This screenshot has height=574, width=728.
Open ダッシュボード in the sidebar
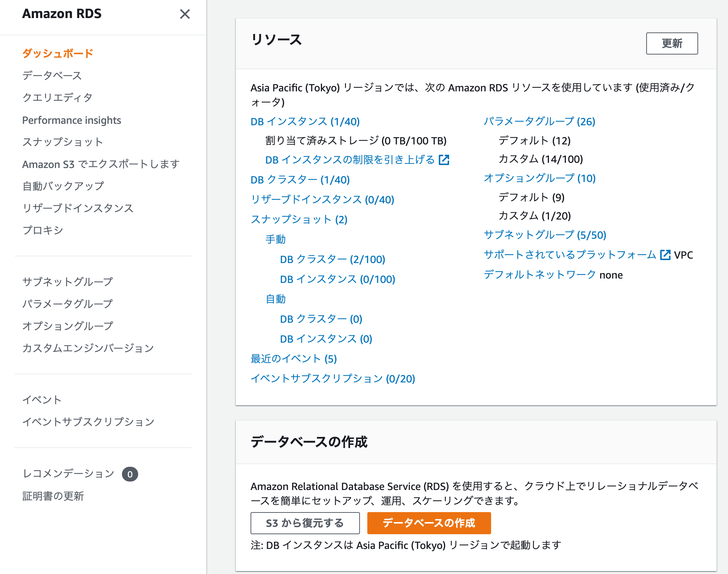click(58, 53)
